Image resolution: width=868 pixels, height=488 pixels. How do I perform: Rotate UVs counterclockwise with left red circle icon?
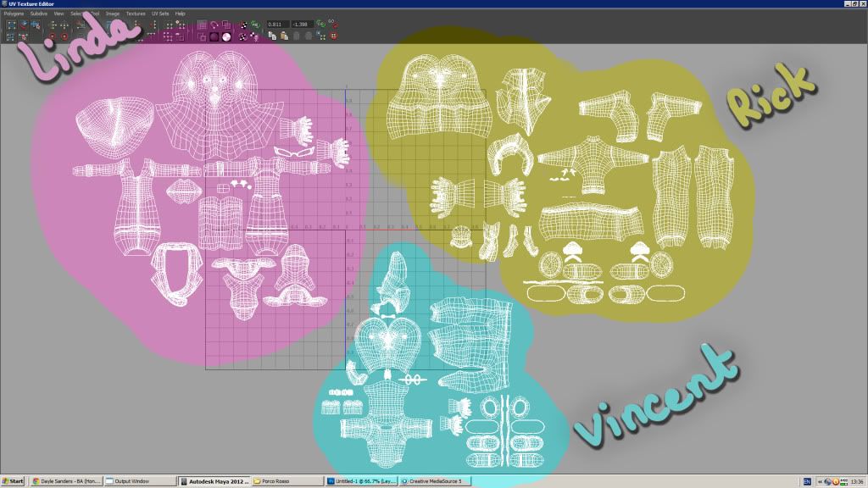tap(52, 36)
